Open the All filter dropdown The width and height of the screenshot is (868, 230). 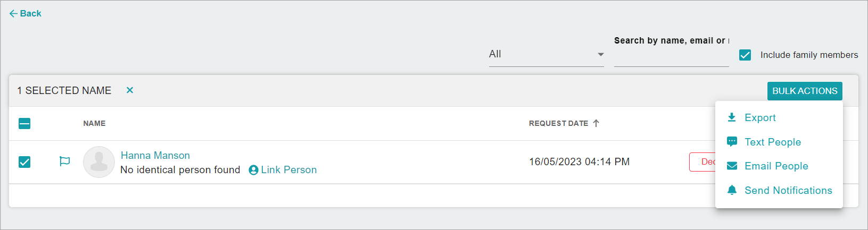(x=547, y=54)
